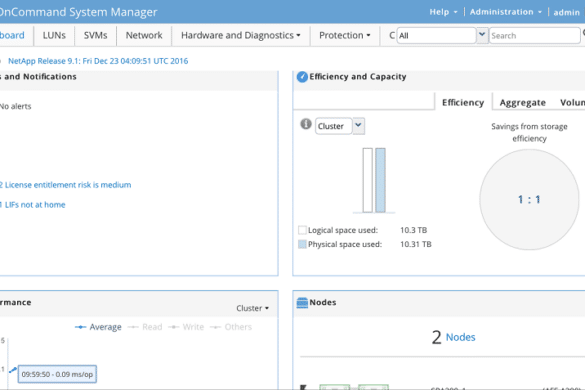Open the Administration menu
585x390 pixels.
(505, 12)
